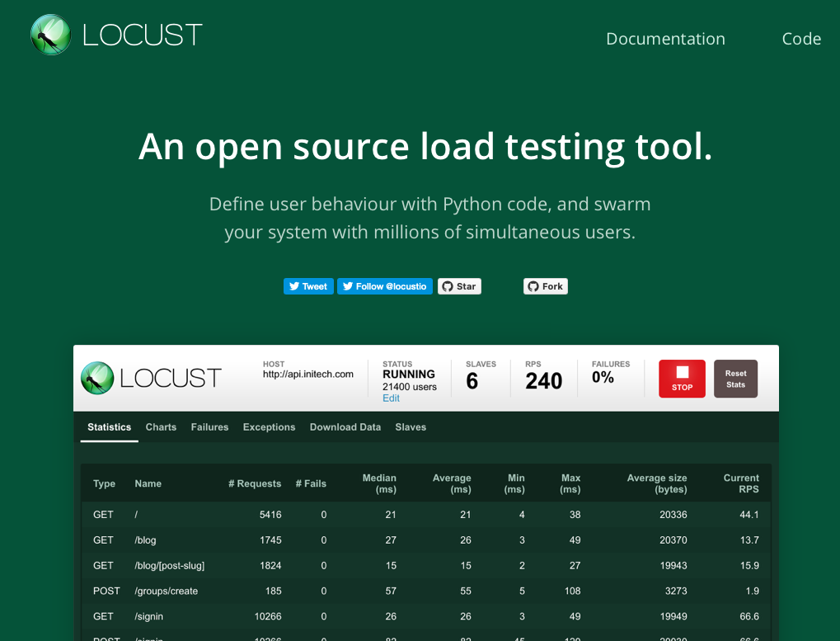Click the Tweet button
This screenshot has width=840, height=641.
[308, 286]
